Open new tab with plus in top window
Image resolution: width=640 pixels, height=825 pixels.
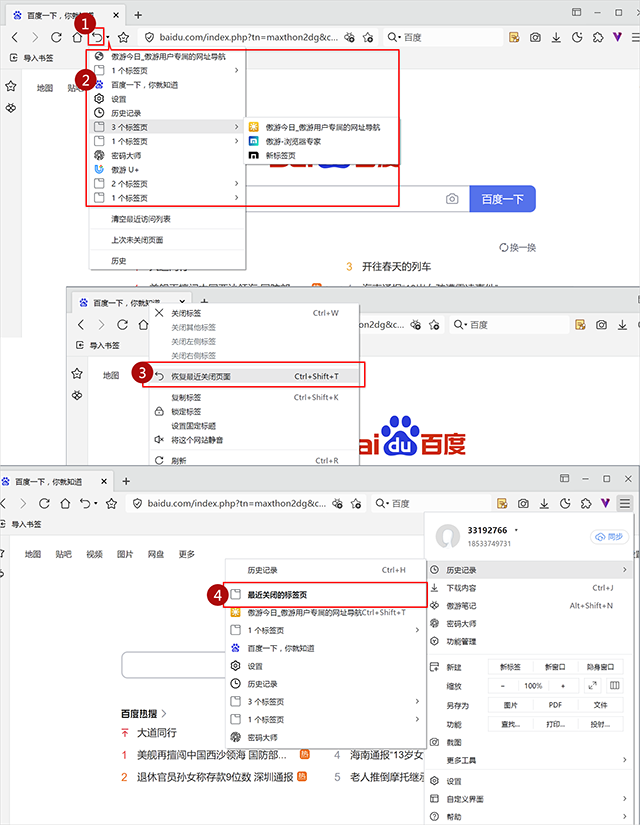(x=138, y=15)
